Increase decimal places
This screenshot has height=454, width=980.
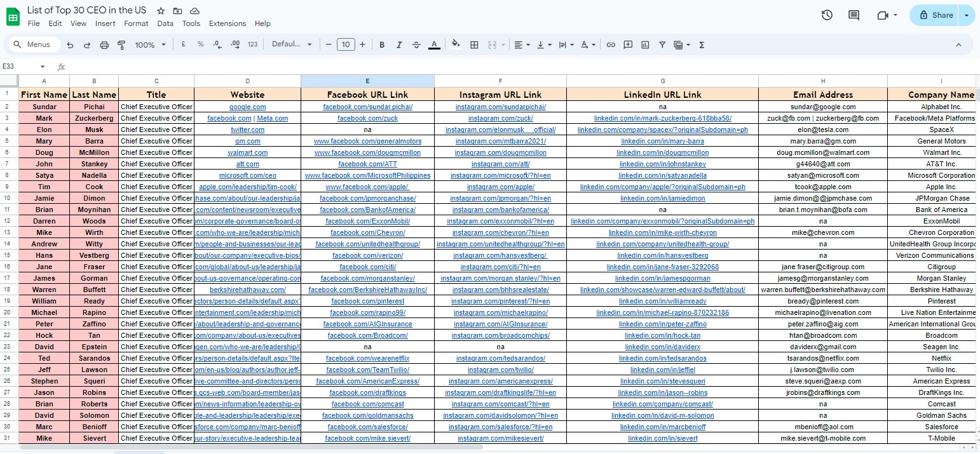point(235,44)
